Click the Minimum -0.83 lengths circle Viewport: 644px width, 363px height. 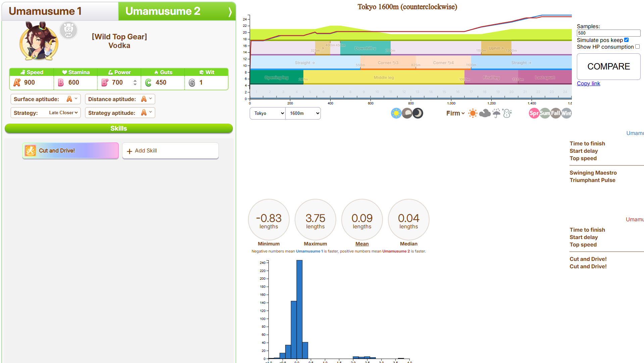tap(268, 220)
